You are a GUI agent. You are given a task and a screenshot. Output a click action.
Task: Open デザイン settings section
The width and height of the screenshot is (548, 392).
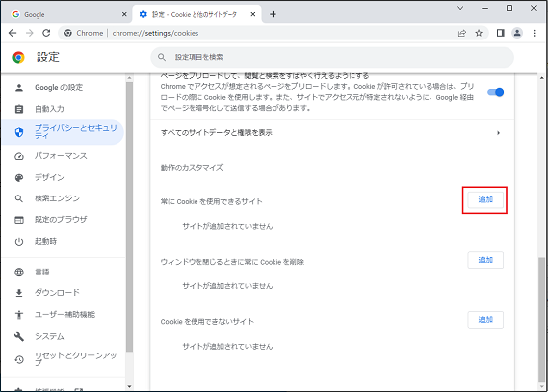click(63, 177)
